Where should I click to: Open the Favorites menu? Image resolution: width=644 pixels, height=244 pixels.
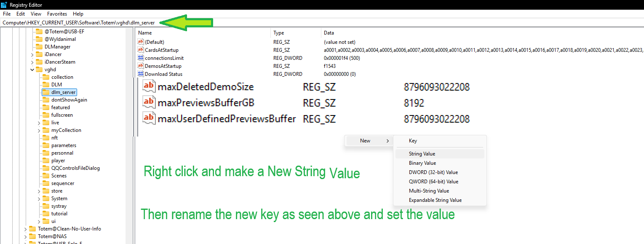pos(57,14)
